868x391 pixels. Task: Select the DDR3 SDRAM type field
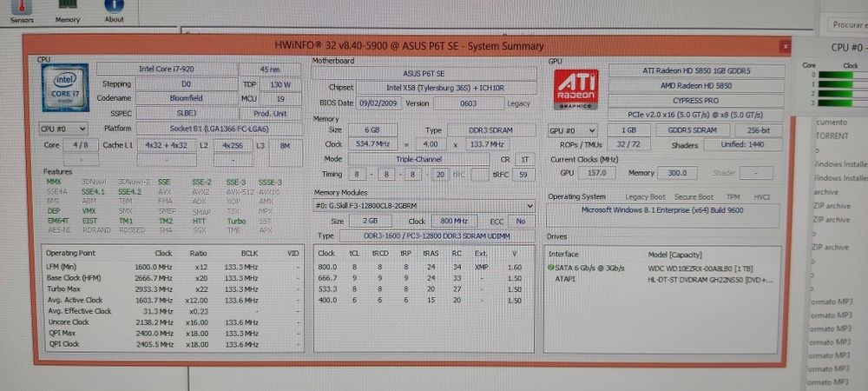[491, 130]
